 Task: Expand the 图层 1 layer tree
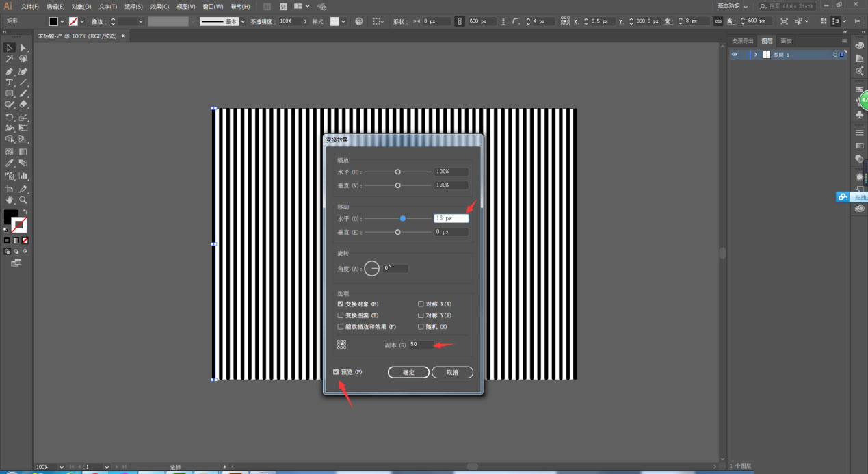pyautogui.click(x=755, y=55)
